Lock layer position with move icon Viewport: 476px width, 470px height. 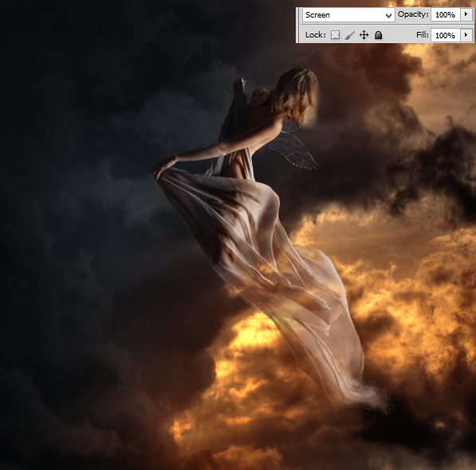click(x=364, y=35)
